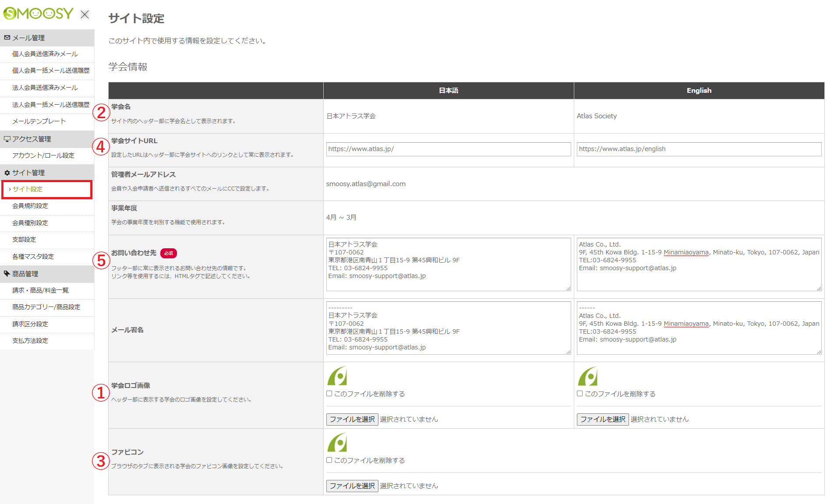Screen dimensions: 834x504
Task: Click the mail icon beside メール管理
Action: tap(7, 38)
